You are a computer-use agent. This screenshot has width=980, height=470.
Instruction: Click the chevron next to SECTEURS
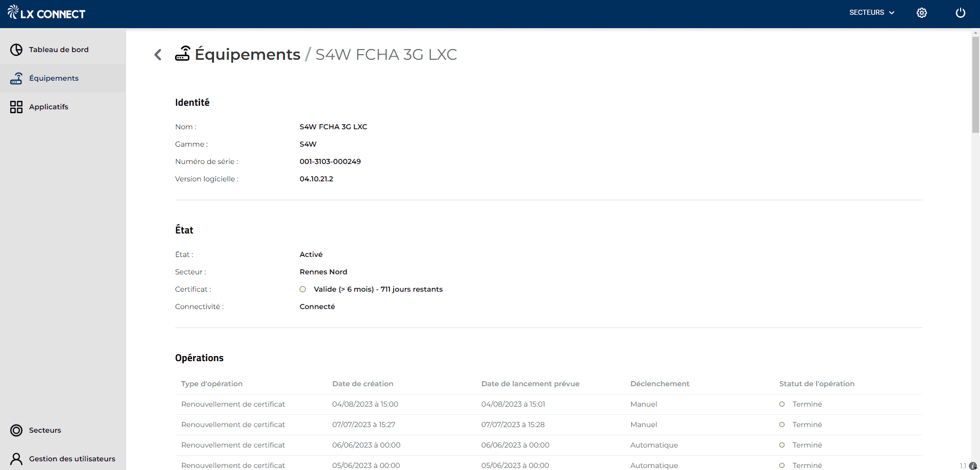point(892,13)
